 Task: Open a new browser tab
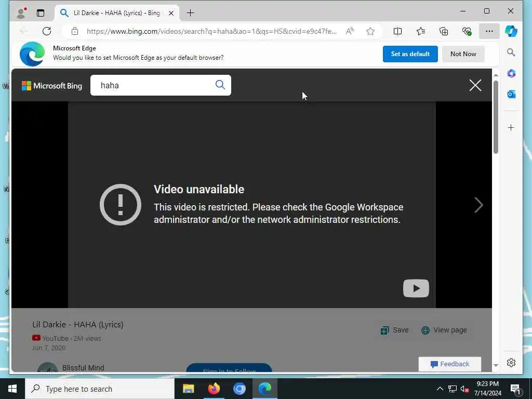click(x=190, y=13)
